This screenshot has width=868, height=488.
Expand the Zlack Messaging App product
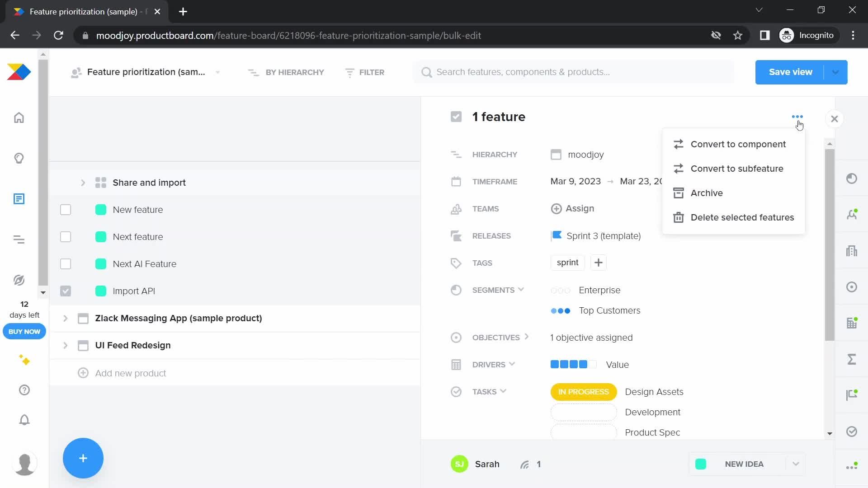coord(65,318)
